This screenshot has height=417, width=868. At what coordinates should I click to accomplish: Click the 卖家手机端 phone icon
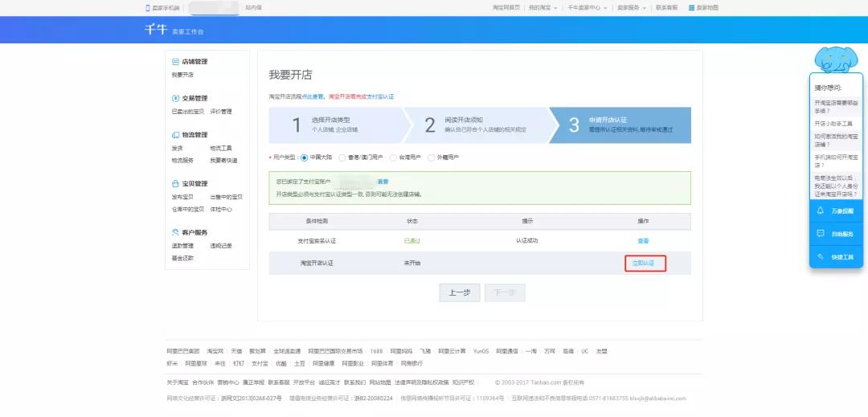coord(148,8)
